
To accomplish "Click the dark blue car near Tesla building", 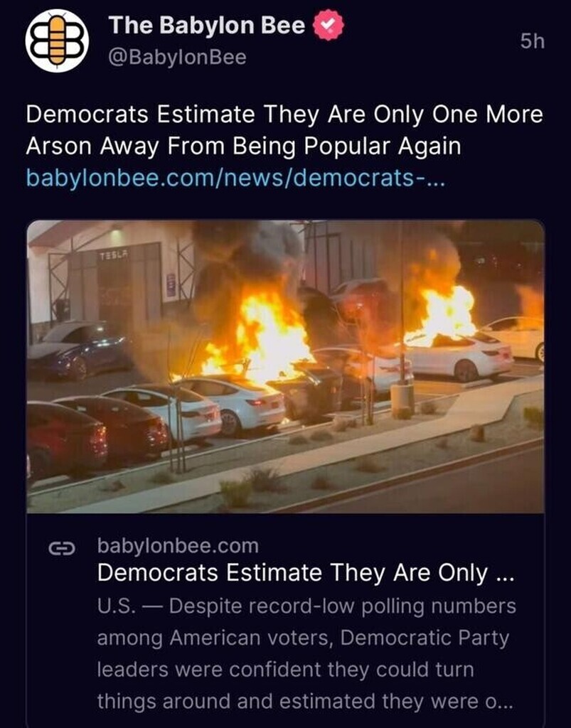I will coord(77,349).
